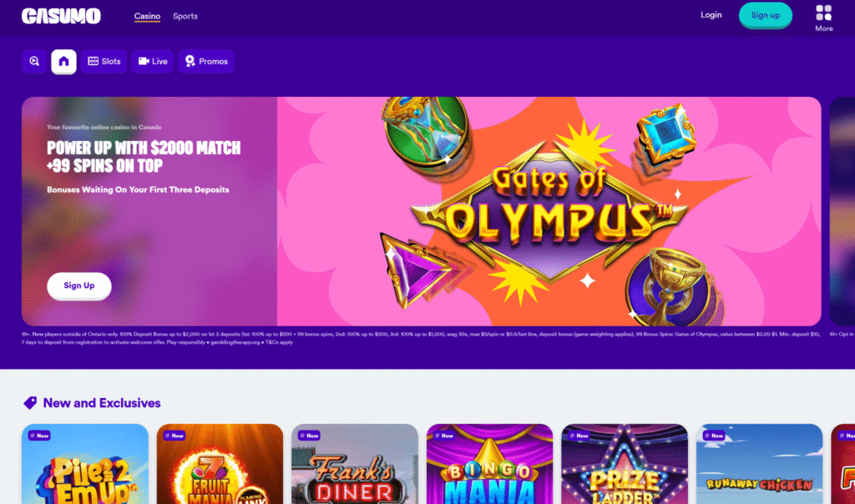The image size is (855, 504).
Task: Click the teal Sign up button
Action: [x=765, y=15]
